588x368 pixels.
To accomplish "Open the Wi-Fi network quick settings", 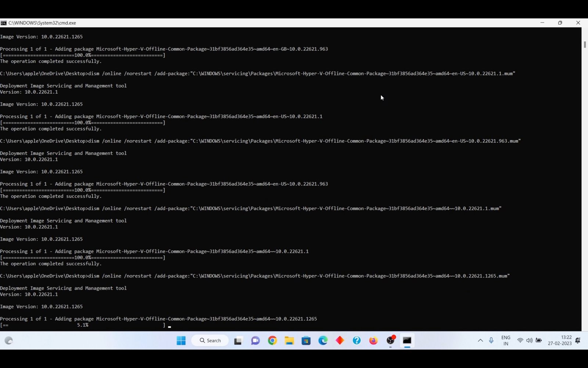I will pos(520,340).
